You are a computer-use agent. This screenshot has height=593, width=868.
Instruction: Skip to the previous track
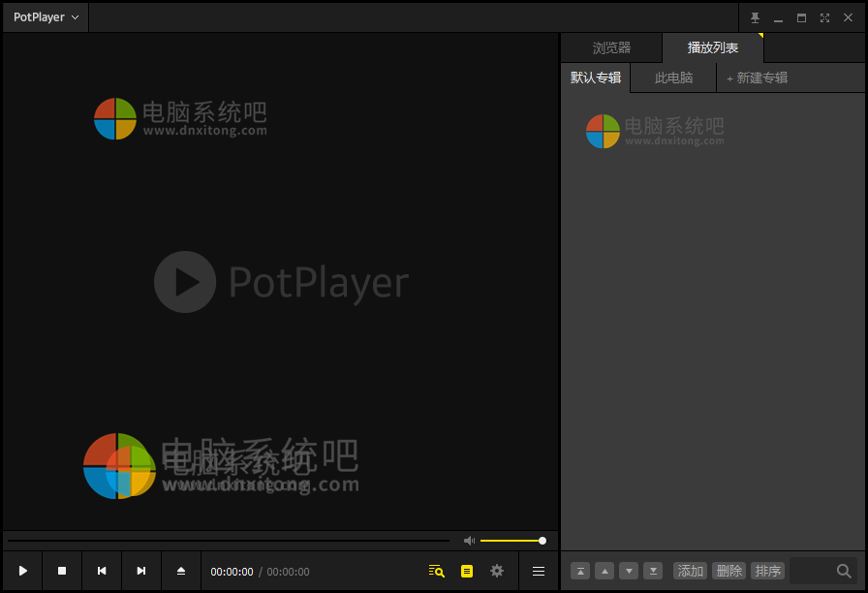(x=102, y=571)
